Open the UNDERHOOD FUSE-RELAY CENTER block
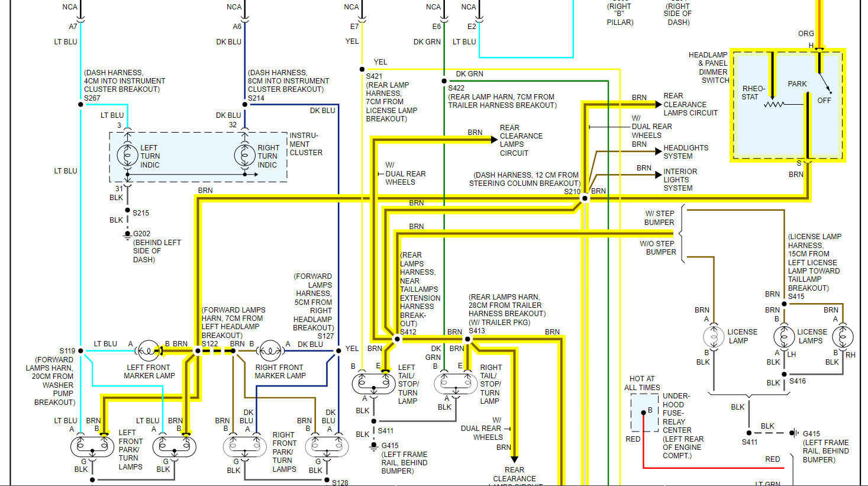868x486 pixels. click(x=644, y=413)
